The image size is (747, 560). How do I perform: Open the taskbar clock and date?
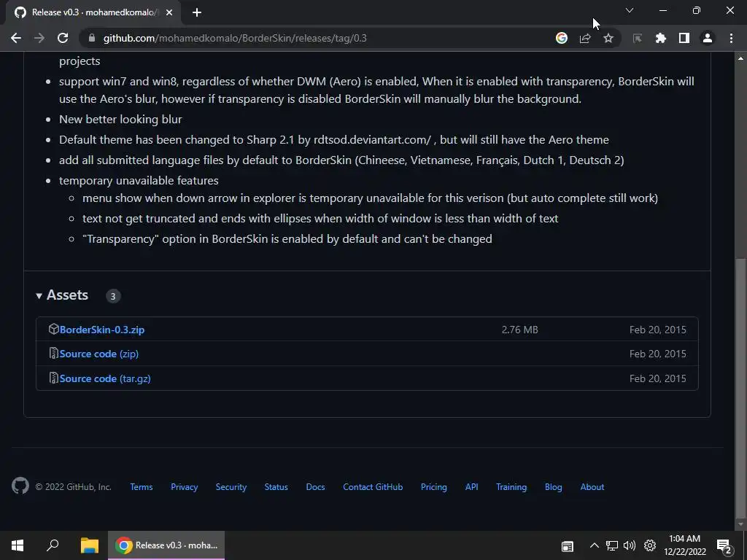[684, 545]
